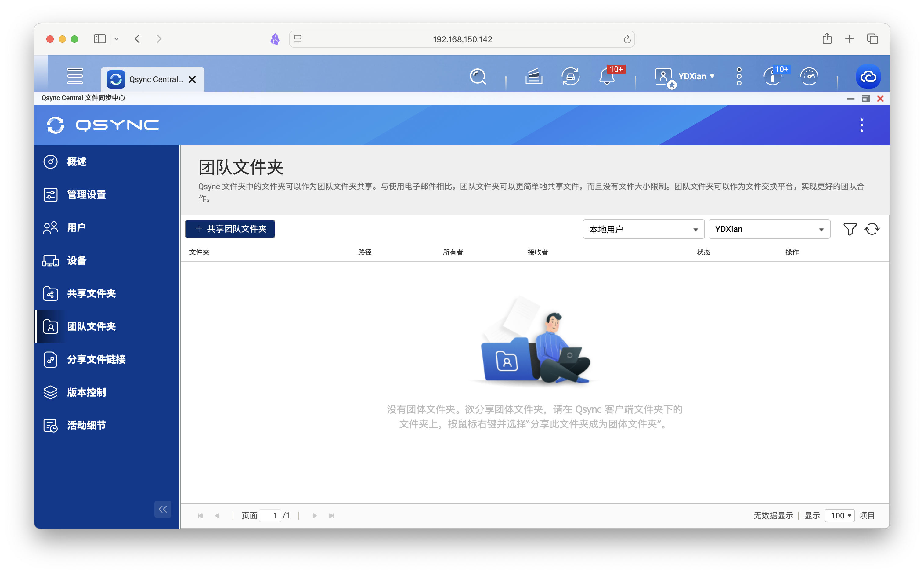
Task: Open the YDXian user filter dropdown
Action: click(769, 229)
